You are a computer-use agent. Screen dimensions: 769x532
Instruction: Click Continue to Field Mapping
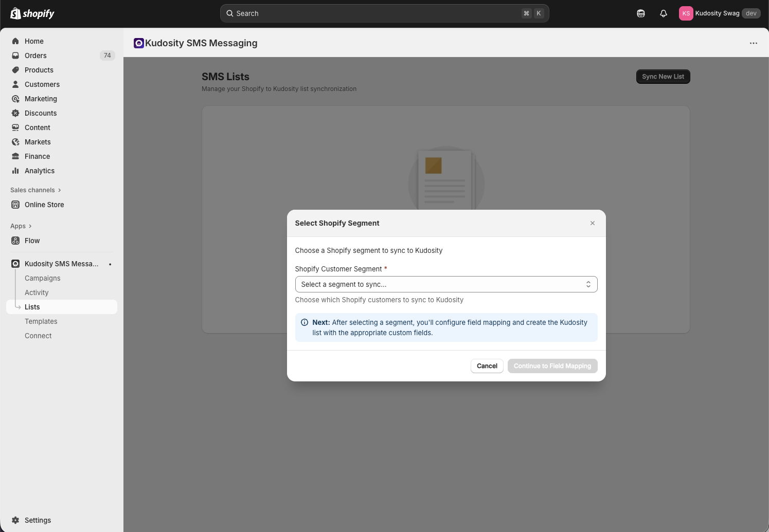click(x=552, y=366)
